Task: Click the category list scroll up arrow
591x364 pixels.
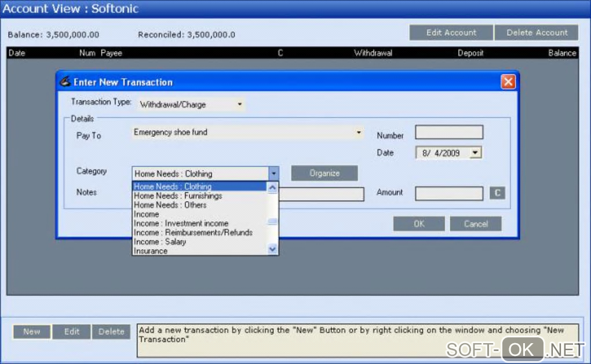Action: pos(272,187)
